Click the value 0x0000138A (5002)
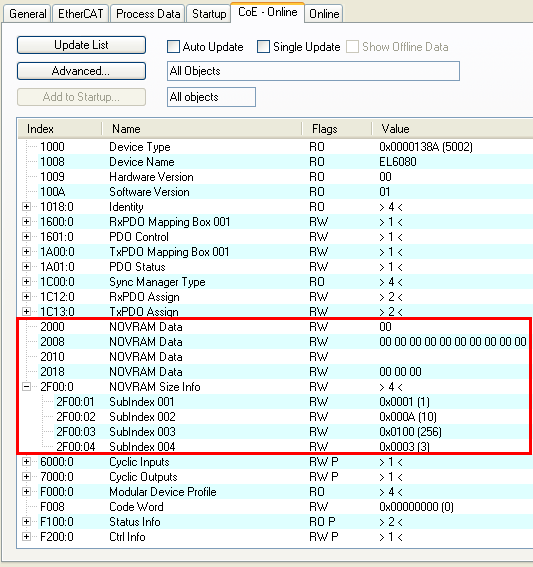 pos(426,147)
